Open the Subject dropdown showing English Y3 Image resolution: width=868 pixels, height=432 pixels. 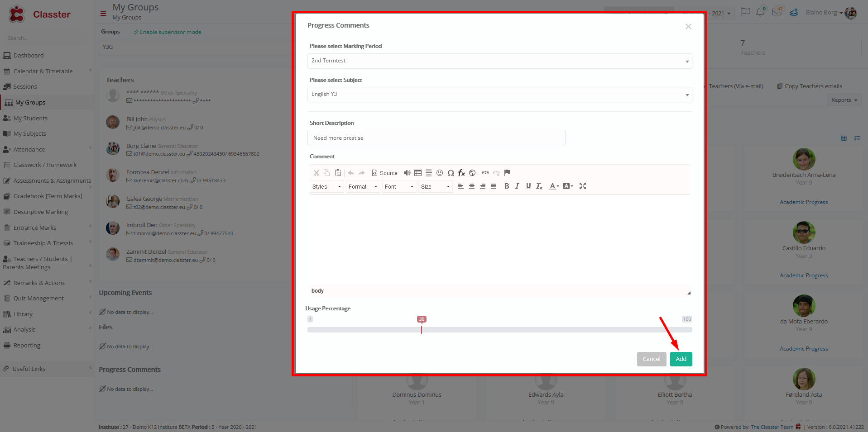pos(499,94)
